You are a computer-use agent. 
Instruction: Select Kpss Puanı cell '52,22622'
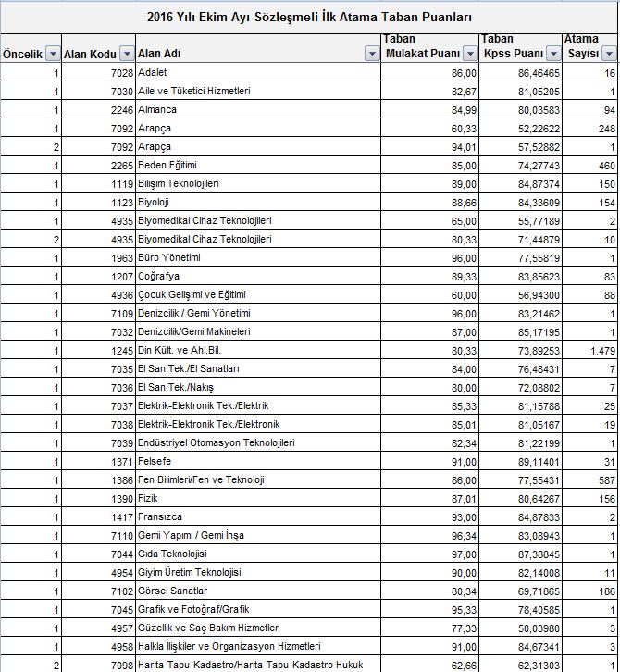click(520, 128)
